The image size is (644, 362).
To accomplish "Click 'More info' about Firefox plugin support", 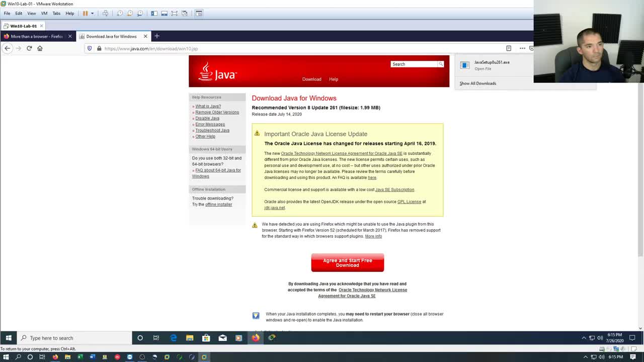I will 373,236.
